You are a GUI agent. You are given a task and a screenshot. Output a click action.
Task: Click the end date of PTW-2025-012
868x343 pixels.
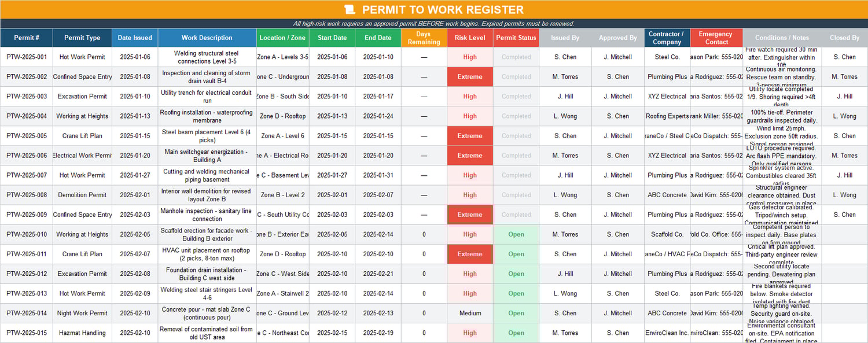coord(377,274)
